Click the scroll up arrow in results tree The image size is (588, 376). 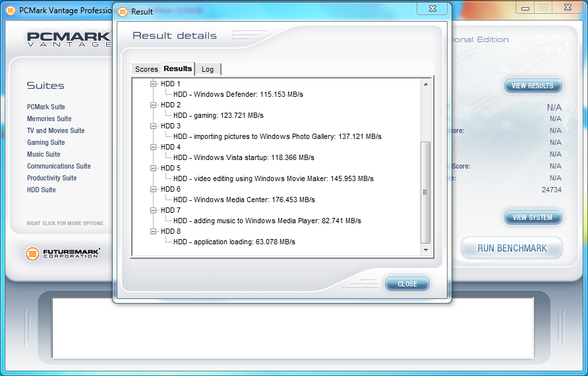[426, 84]
